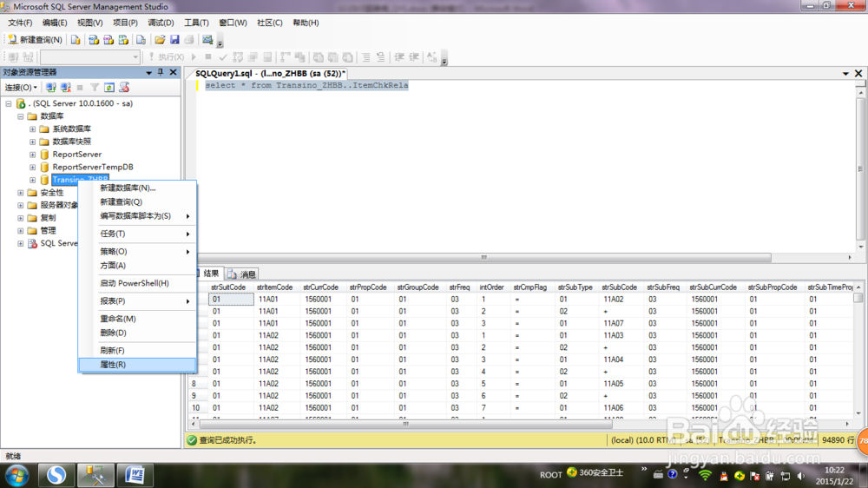
Task: Click the Parse checkmark icon
Action: pos(223,57)
